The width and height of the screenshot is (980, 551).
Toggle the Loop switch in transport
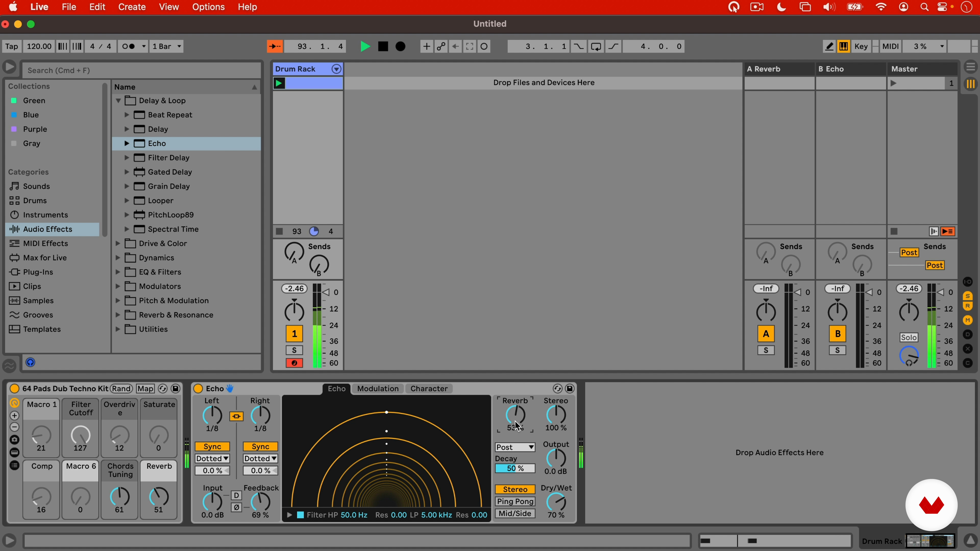(596, 46)
